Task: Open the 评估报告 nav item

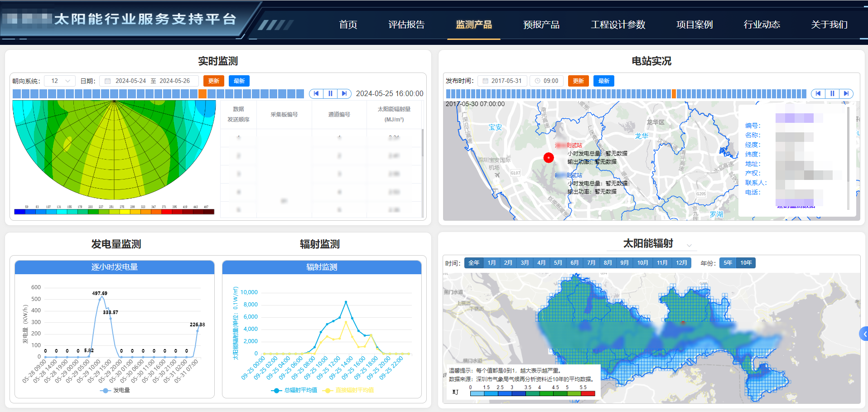Action: click(406, 24)
